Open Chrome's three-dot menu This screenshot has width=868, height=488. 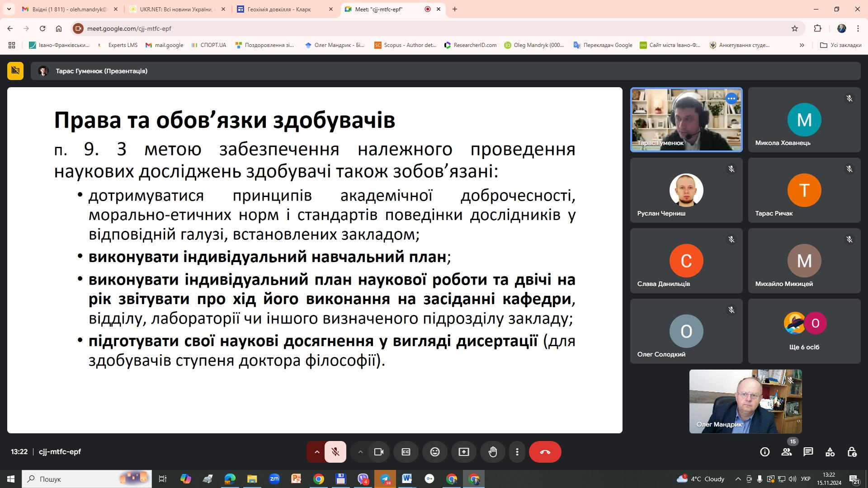click(858, 28)
